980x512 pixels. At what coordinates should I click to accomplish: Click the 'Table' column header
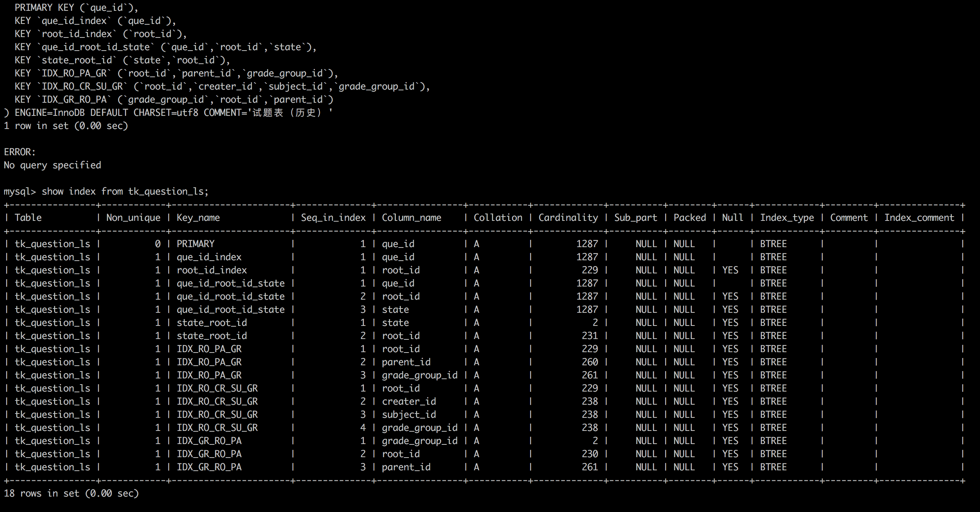(x=28, y=218)
